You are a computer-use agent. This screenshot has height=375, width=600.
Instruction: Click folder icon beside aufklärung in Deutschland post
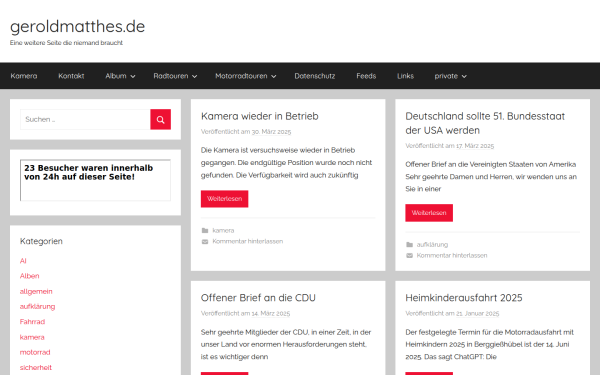pyautogui.click(x=409, y=245)
